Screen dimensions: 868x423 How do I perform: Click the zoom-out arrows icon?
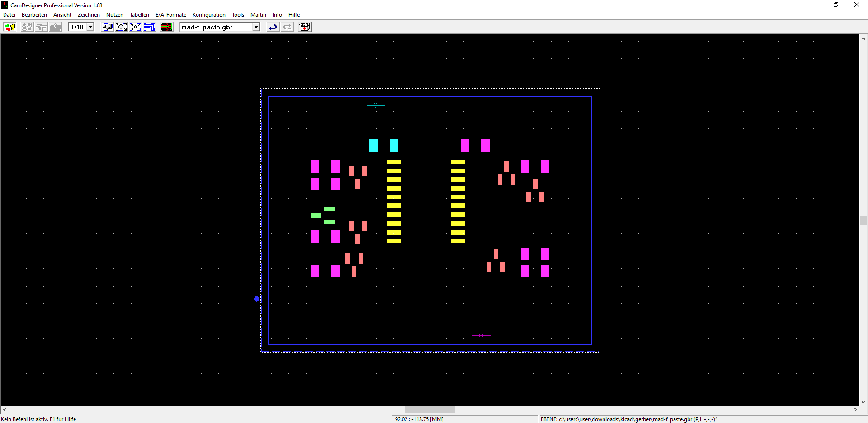pos(135,27)
